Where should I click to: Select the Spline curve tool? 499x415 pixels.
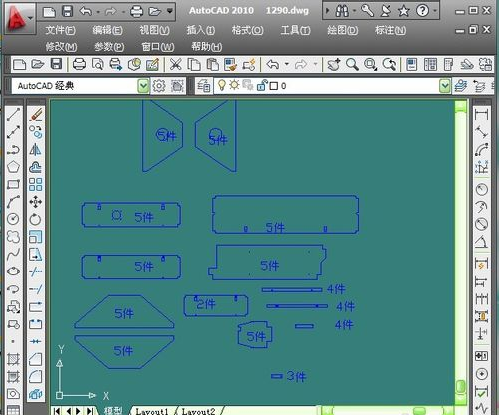coord(13,254)
